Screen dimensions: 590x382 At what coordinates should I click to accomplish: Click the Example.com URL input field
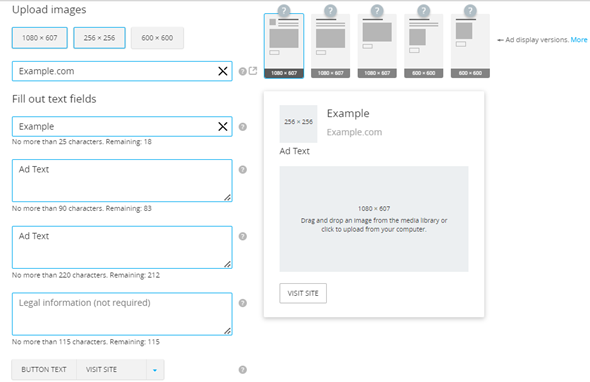(x=122, y=71)
